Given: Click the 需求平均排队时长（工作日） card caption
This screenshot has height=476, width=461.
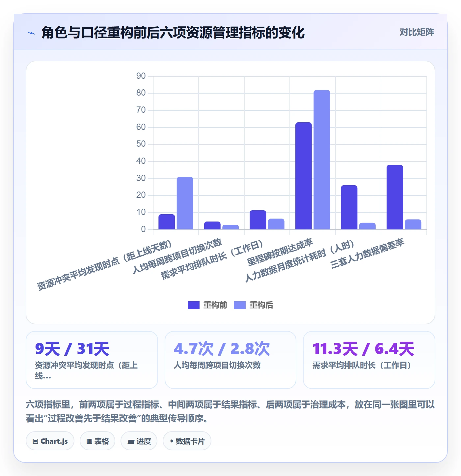Looking at the screenshot, I should click(362, 365).
